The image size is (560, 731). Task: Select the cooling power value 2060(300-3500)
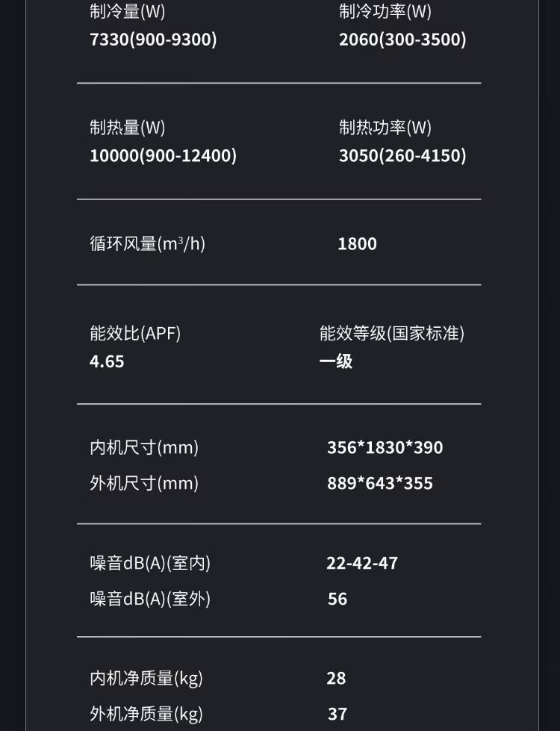tap(402, 40)
